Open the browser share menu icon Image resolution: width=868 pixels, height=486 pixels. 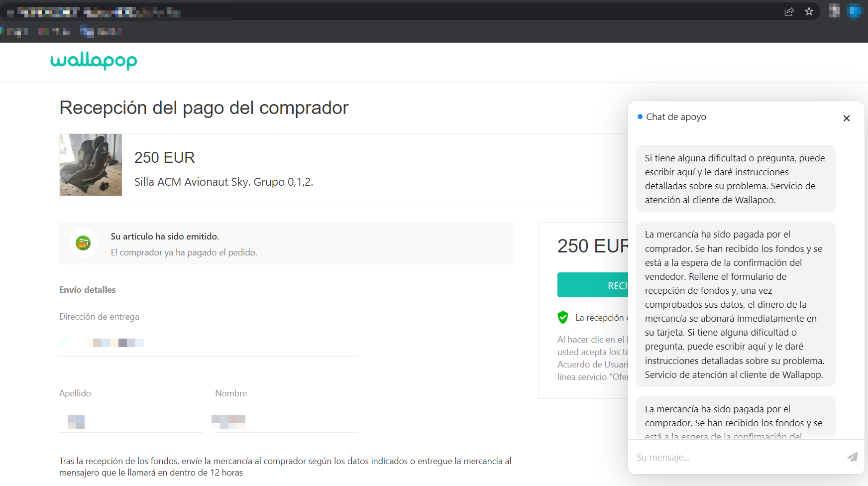tap(789, 11)
